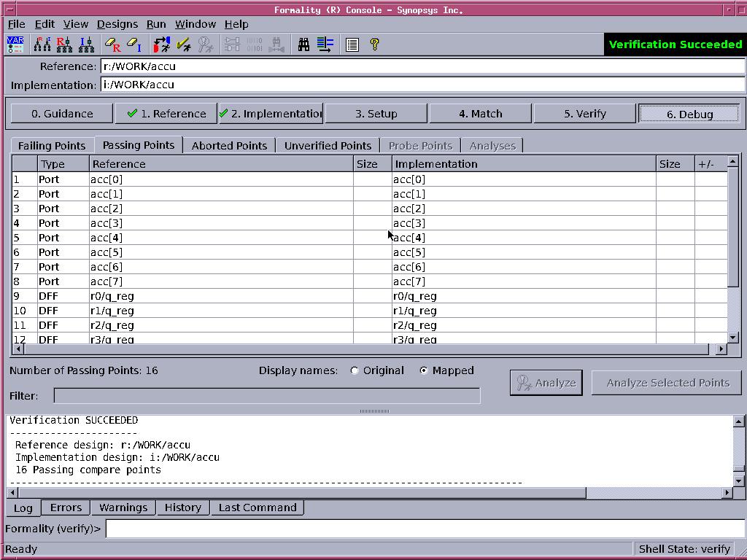Select row 1 reference acc[0]
Screen dimensions: 747x560
click(221, 179)
